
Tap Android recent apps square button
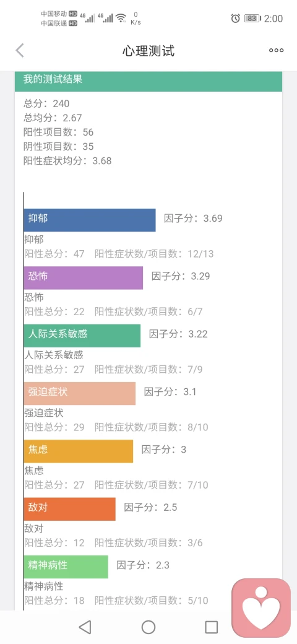(x=211, y=627)
